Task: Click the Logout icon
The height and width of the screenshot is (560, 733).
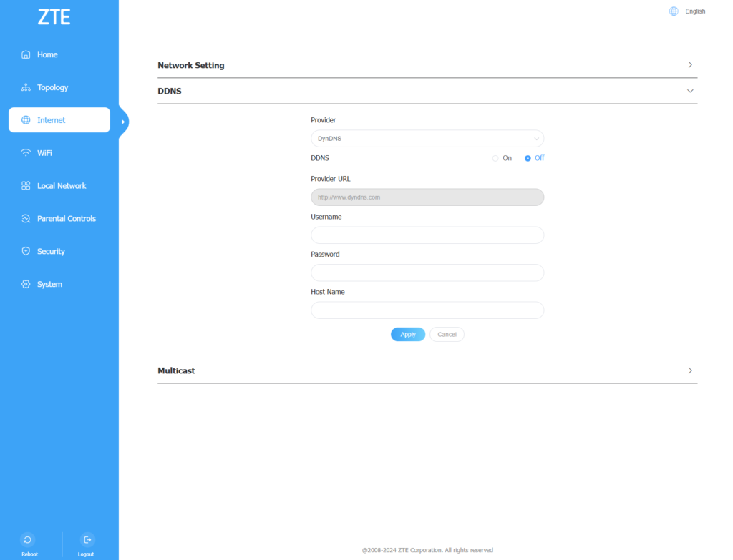Action: pyautogui.click(x=87, y=540)
